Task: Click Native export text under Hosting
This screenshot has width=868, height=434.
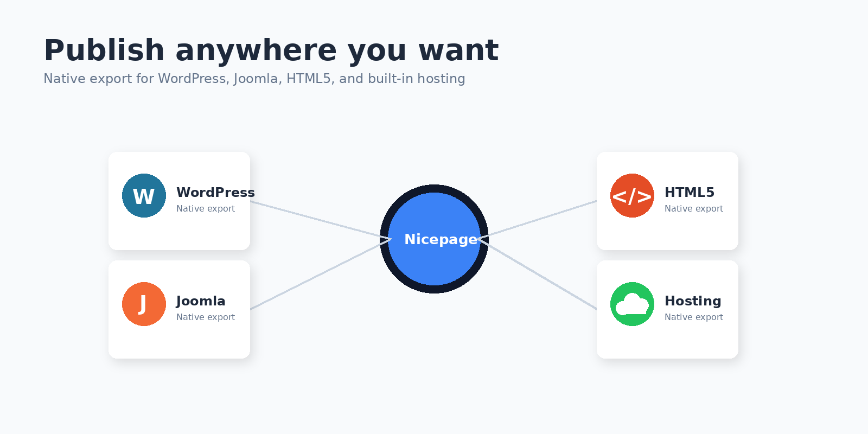Action: 694,317
